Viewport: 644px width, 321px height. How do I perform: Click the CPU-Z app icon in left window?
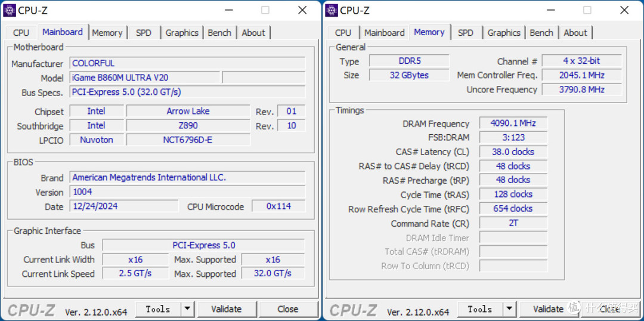[9, 10]
